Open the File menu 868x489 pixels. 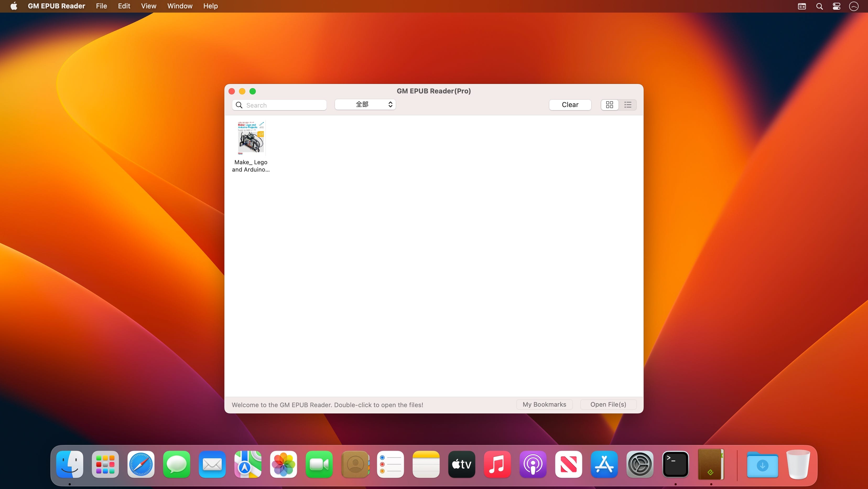pos(101,6)
